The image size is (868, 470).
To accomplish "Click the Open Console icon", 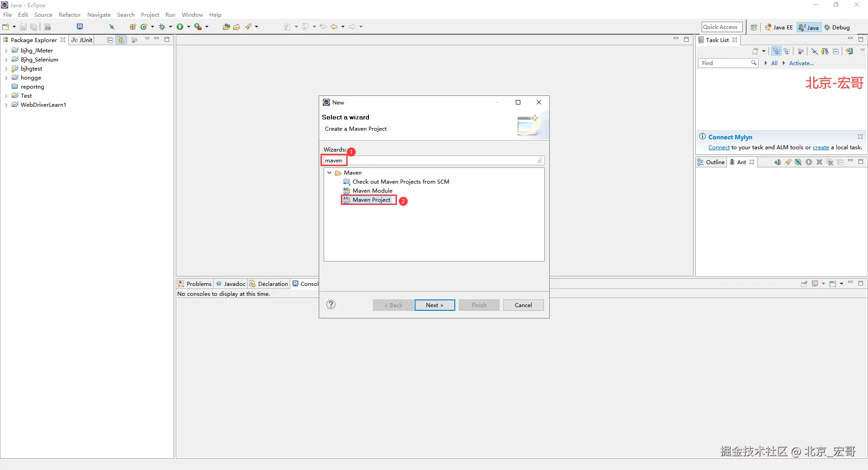I will pos(833,284).
